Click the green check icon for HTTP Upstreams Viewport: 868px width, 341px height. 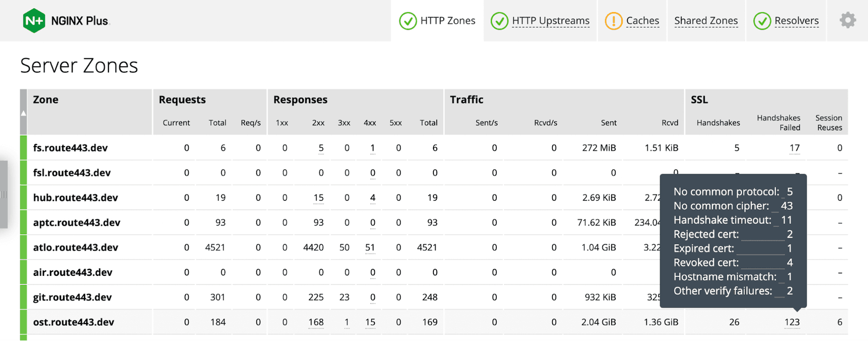[x=499, y=21]
